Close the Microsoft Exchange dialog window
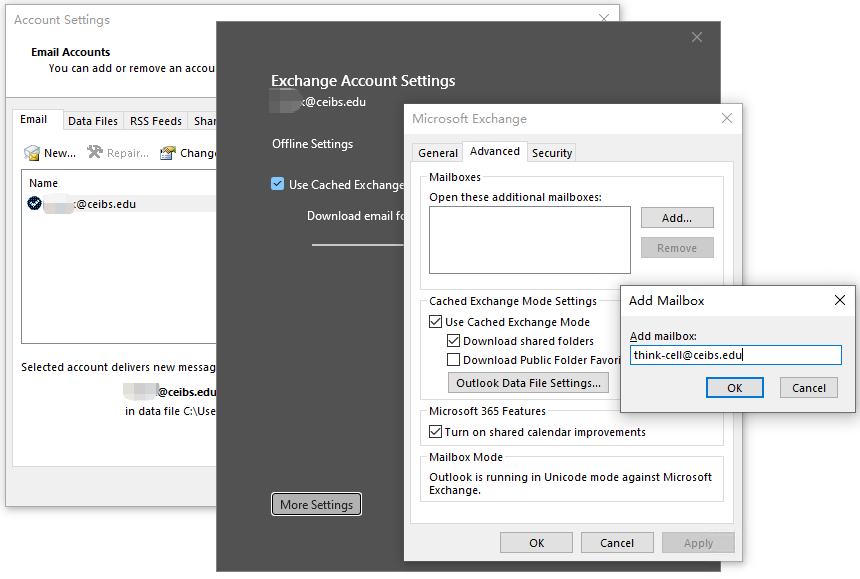Viewport: 860px width, 579px height. click(726, 119)
